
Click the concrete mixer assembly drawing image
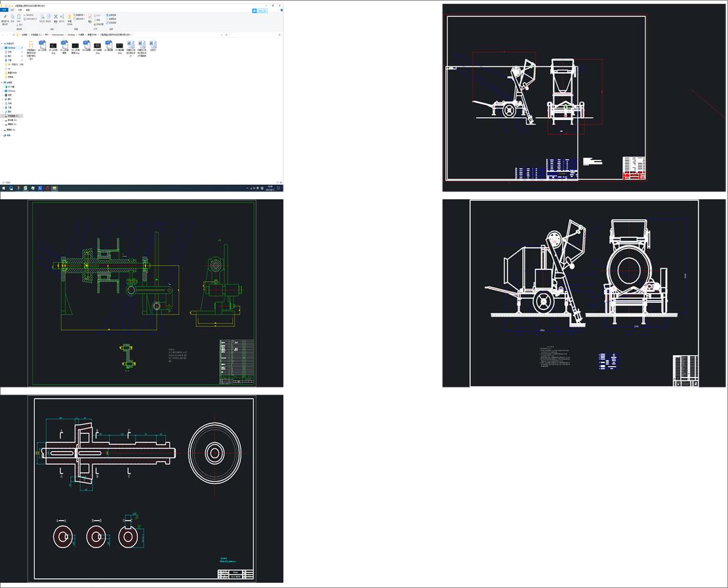pyautogui.click(x=584, y=293)
